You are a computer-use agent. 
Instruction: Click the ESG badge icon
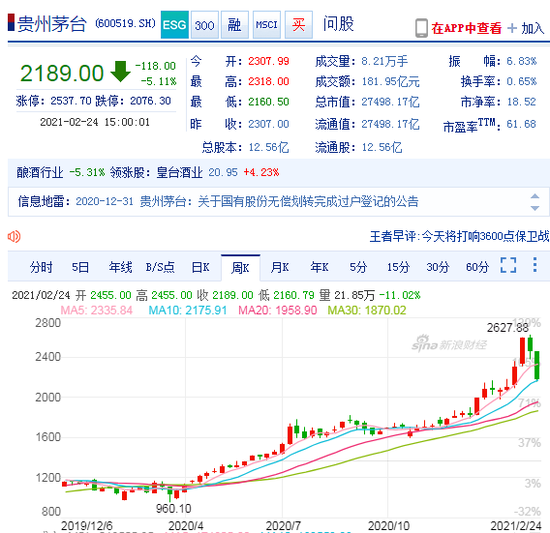[x=175, y=25]
